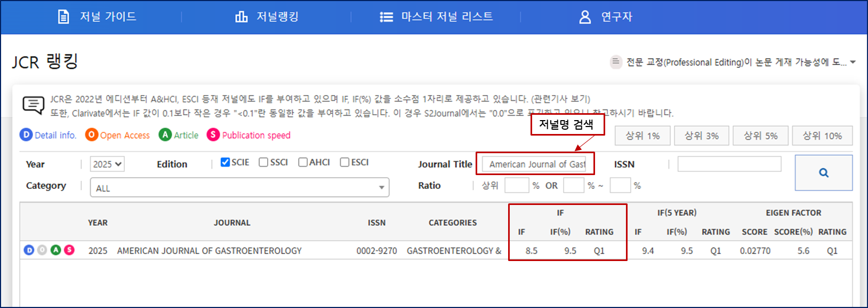Screen dimensions: 868x308
Task: Filter by 상위 1% button
Action: [642, 136]
